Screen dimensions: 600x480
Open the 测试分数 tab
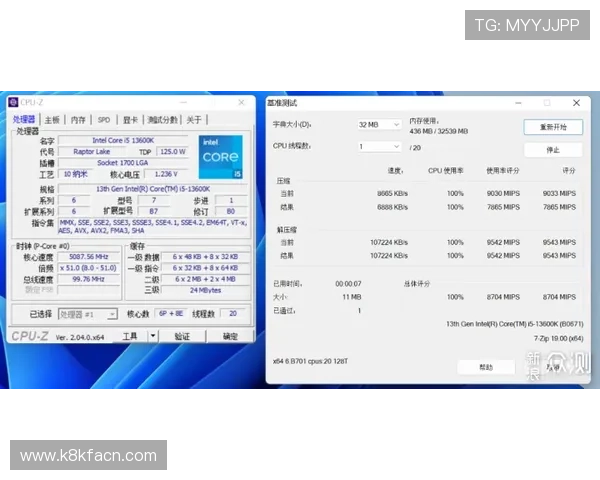[x=162, y=120]
